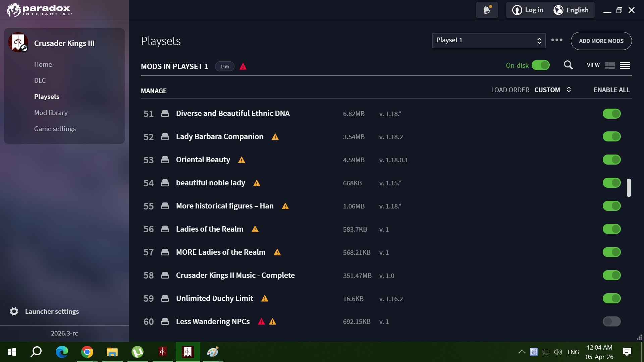
Task: Click the mod list scrollbar thumb
Action: (x=629, y=187)
